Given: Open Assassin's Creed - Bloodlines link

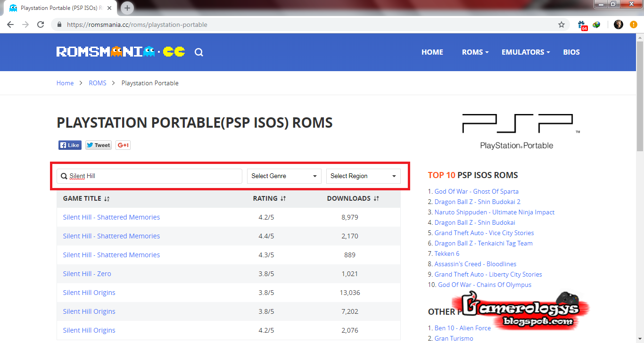Looking at the screenshot, I should click(x=475, y=264).
